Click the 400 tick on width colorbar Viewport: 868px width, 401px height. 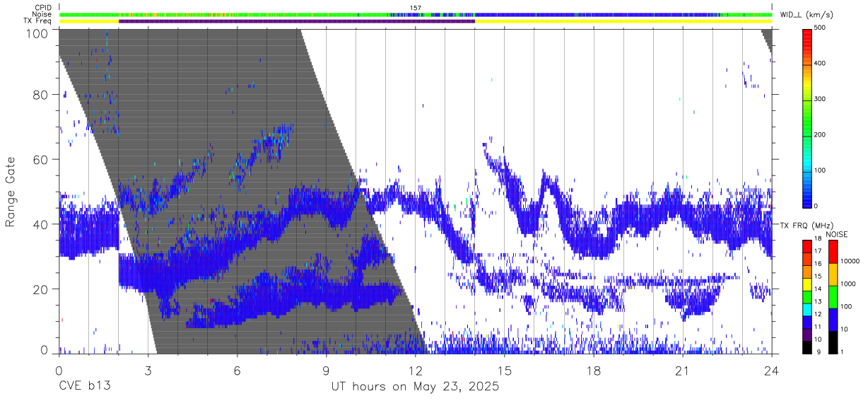[820, 64]
